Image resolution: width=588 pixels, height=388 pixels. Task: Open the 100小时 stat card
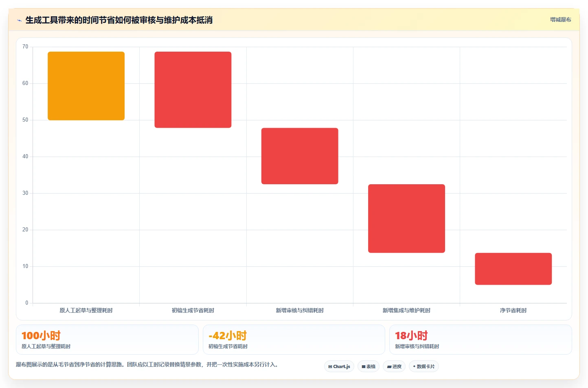pos(107,340)
